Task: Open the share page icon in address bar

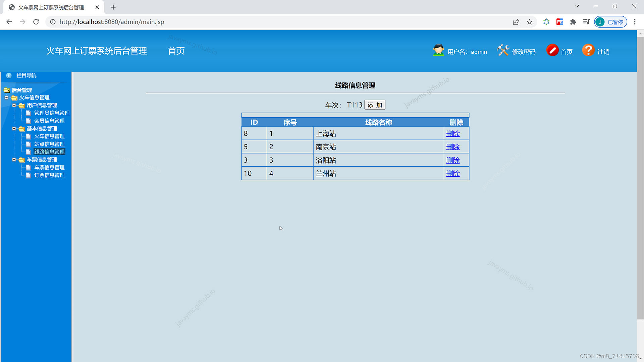Action: 516,22
